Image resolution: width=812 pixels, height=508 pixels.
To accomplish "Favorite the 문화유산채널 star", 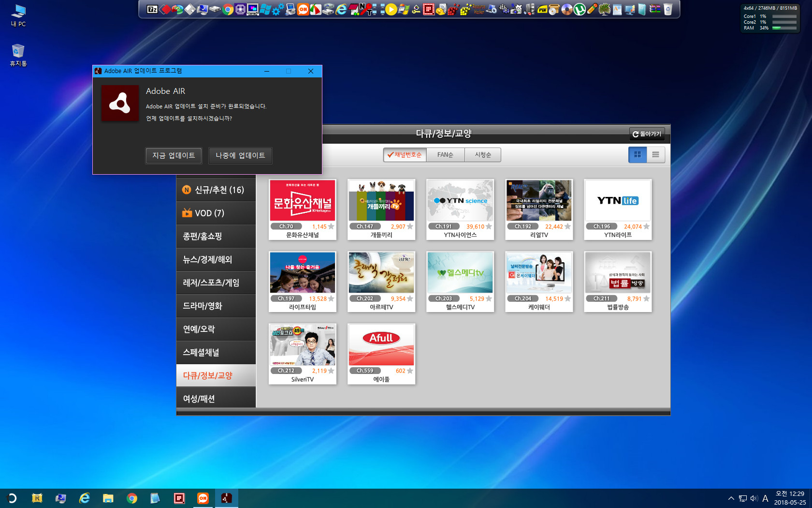I will 331,226.
